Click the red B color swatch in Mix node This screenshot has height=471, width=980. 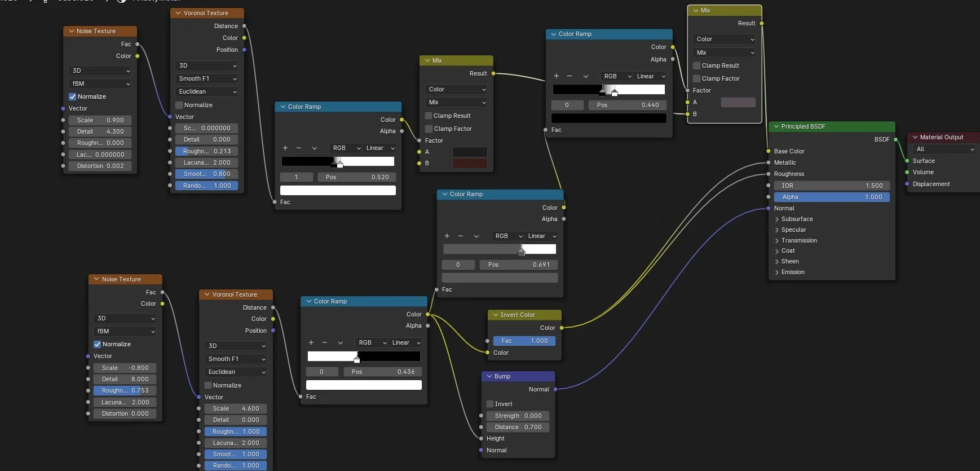[x=470, y=163]
